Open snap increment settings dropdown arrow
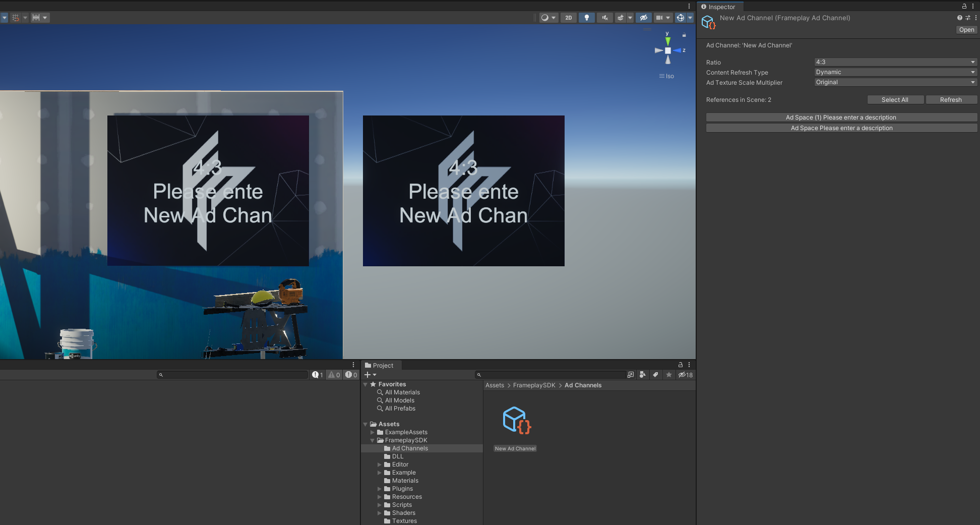 click(x=45, y=18)
